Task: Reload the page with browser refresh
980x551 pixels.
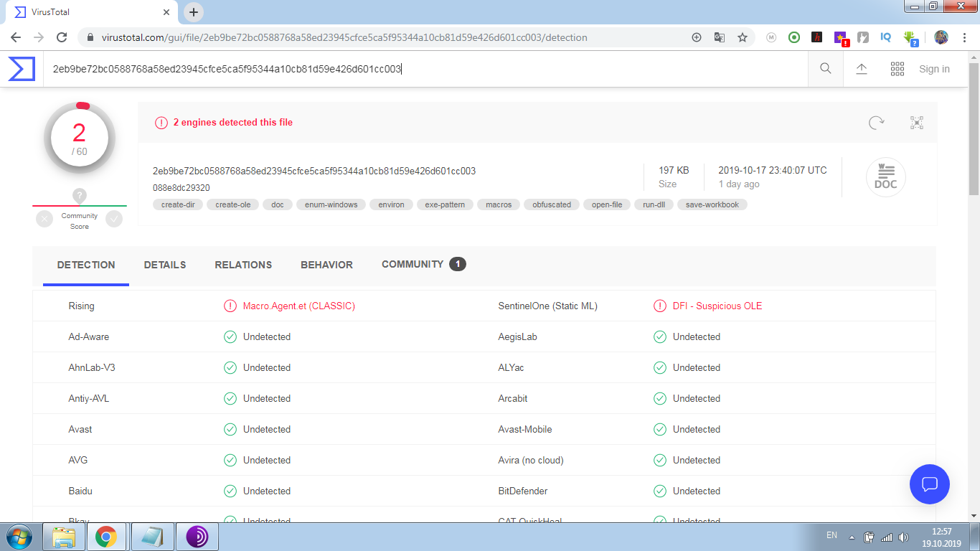Action: tap(62, 37)
